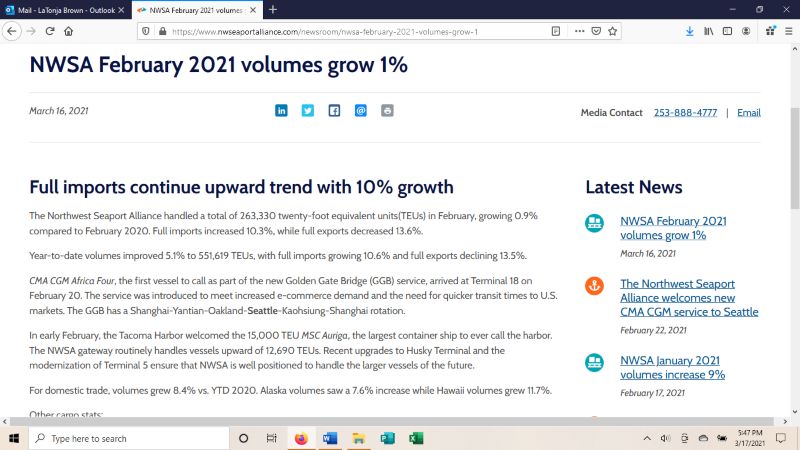Click the horizontal scrollbar right arrow
800x450 pixels.
[785, 421]
